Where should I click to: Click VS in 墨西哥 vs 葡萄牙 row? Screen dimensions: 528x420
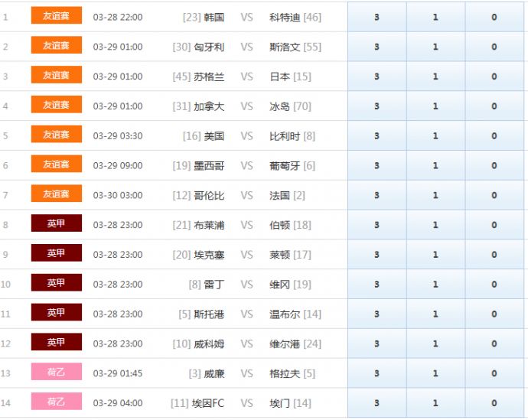[246, 166]
